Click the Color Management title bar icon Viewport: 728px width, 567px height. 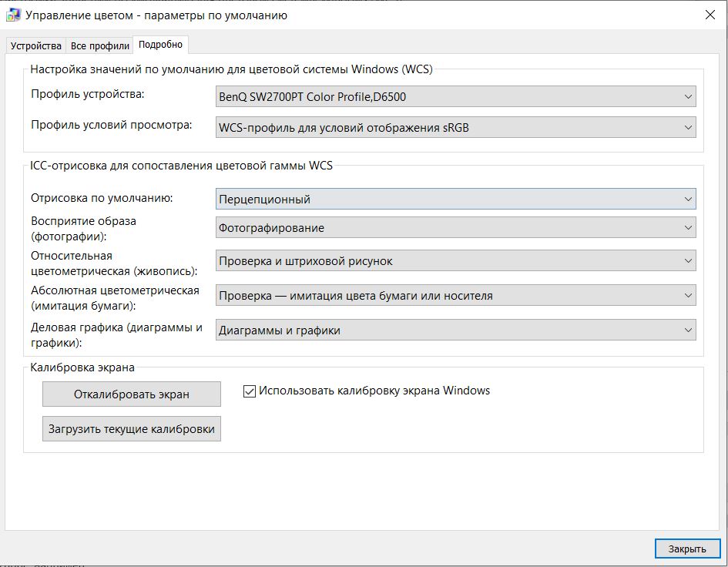click(x=13, y=15)
